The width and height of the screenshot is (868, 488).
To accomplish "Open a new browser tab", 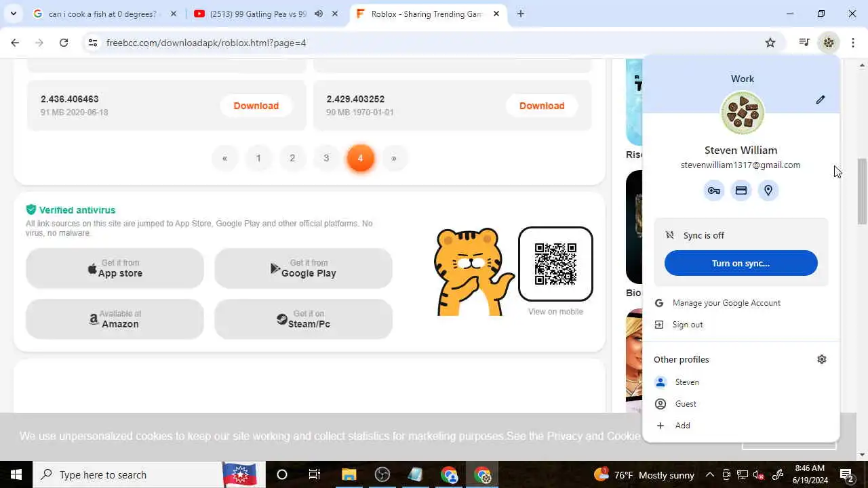I will tap(521, 14).
